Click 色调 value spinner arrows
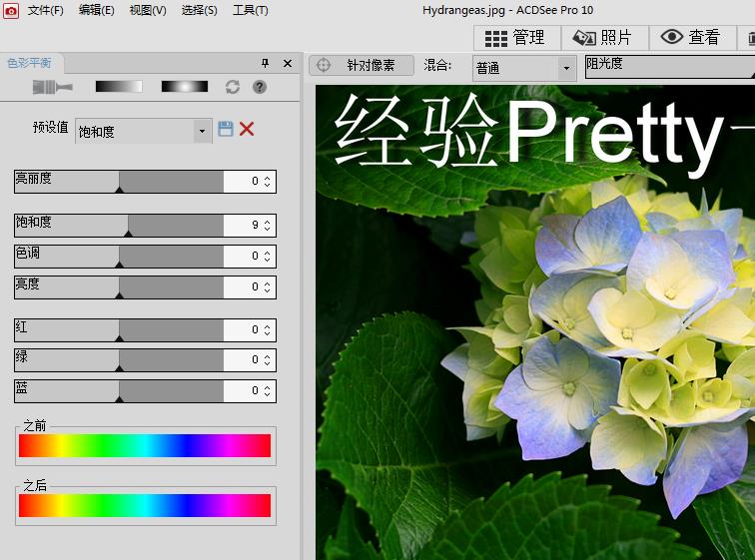Screen dimensions: 755x560 (x=268, y=256)
